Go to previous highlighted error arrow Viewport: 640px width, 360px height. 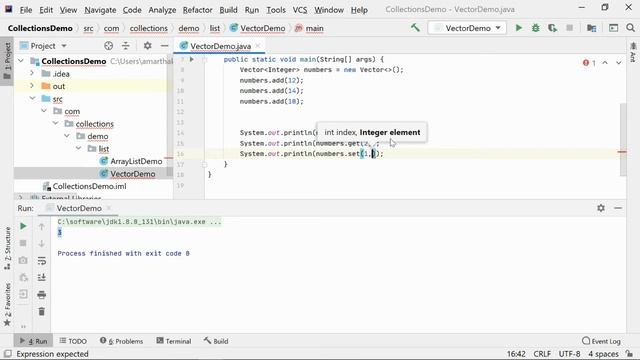point(605,63)
